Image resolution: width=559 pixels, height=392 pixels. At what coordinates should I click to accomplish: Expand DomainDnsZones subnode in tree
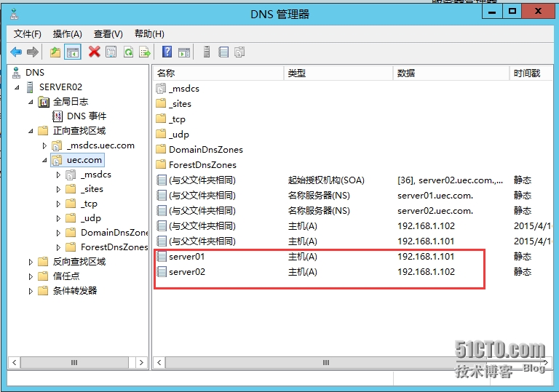[58, 233]
